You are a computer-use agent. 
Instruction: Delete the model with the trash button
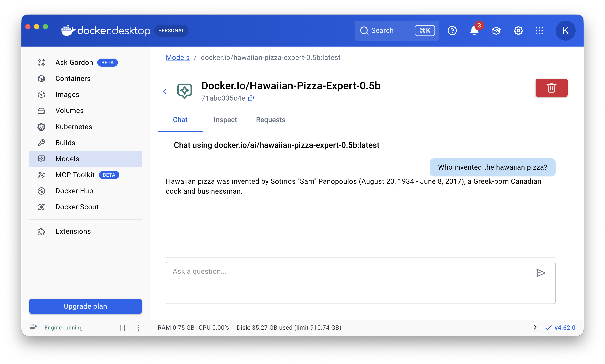pos(551,88)
